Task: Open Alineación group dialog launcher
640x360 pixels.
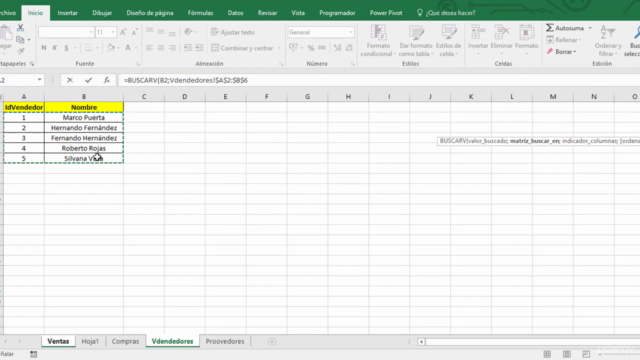Action: point(281,64)
